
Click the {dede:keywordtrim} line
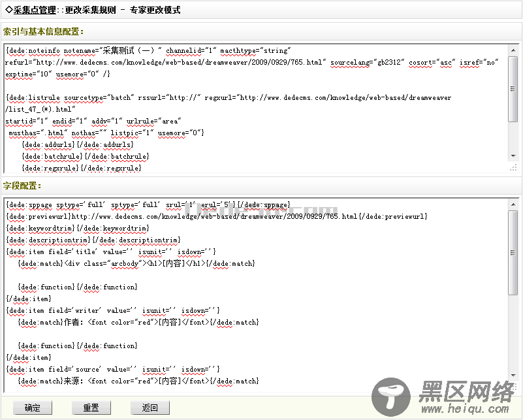(78, 228)
